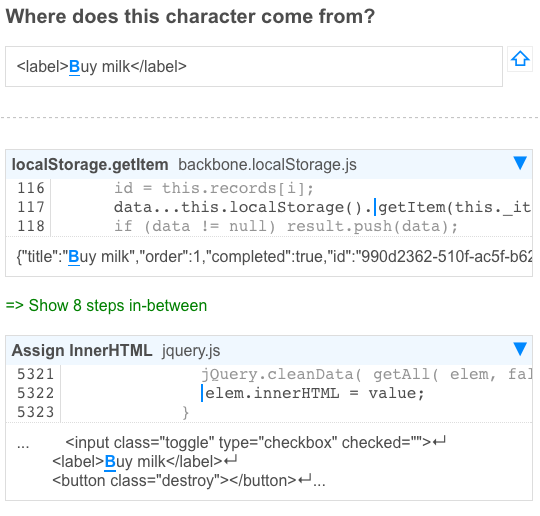Select code line 5321 'jQuery.cleanData('
Image resolution: width=540 pixels, height=516 pixels.
tap(366, 374)
